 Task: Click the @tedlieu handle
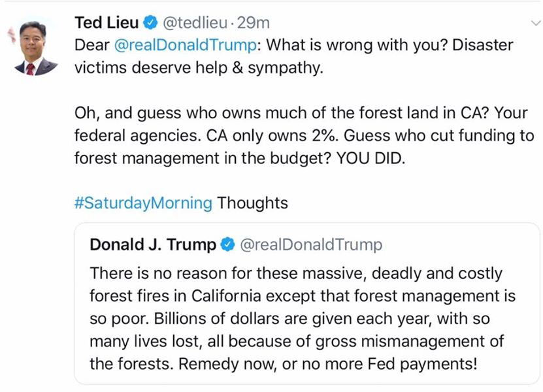click(x=195, y=23)
